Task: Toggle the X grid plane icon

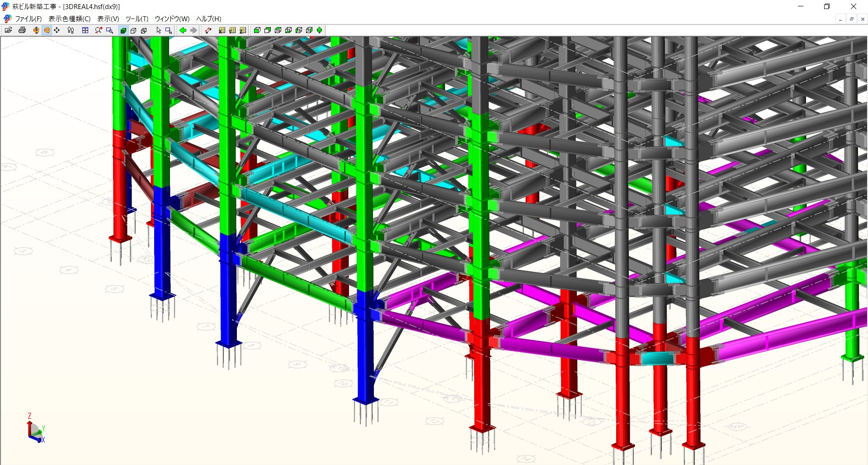Action: tap(222, 30)
